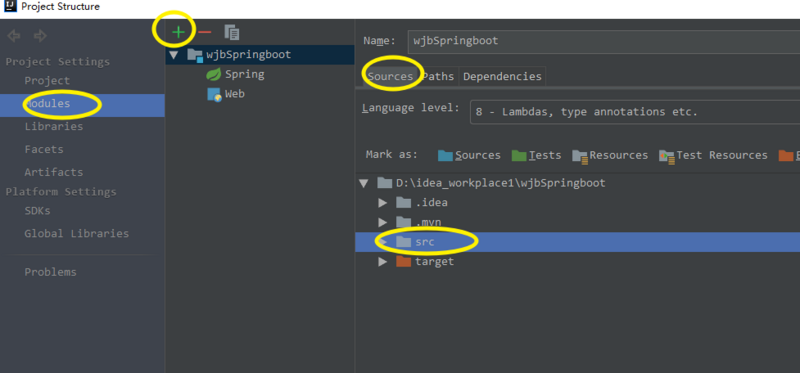Expand the target folder
The image size is (800, 373).
pyautogui.click(x=383, y=262)
